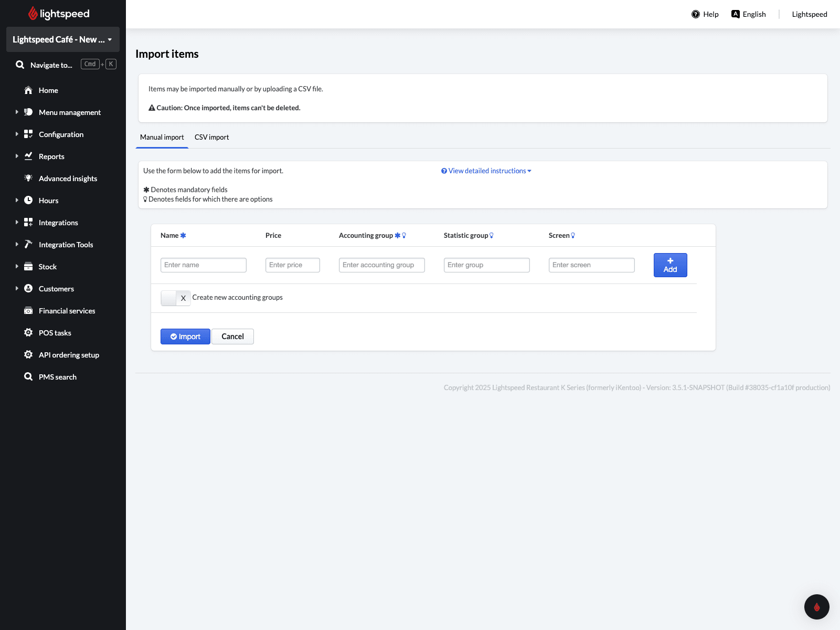Screen dimensions: 840x630
Task: Click the Accounting group options bulb icon
Action: tap(404, 236)
